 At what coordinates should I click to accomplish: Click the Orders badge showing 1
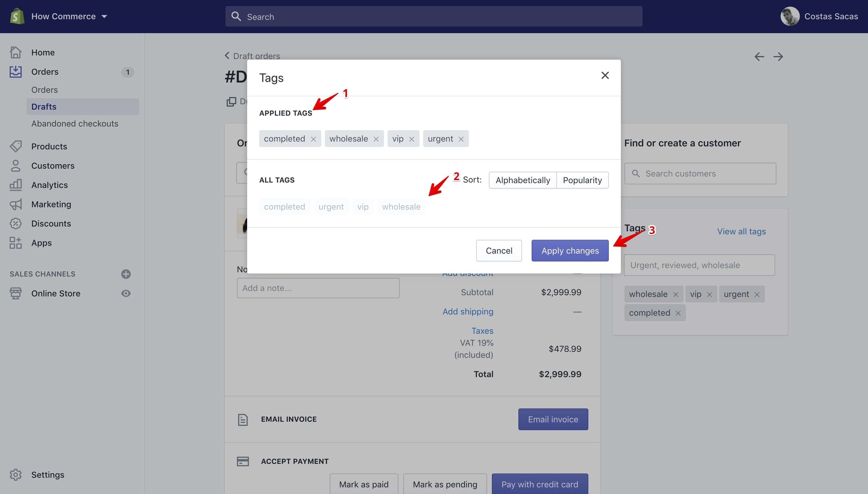pos(127,72)
